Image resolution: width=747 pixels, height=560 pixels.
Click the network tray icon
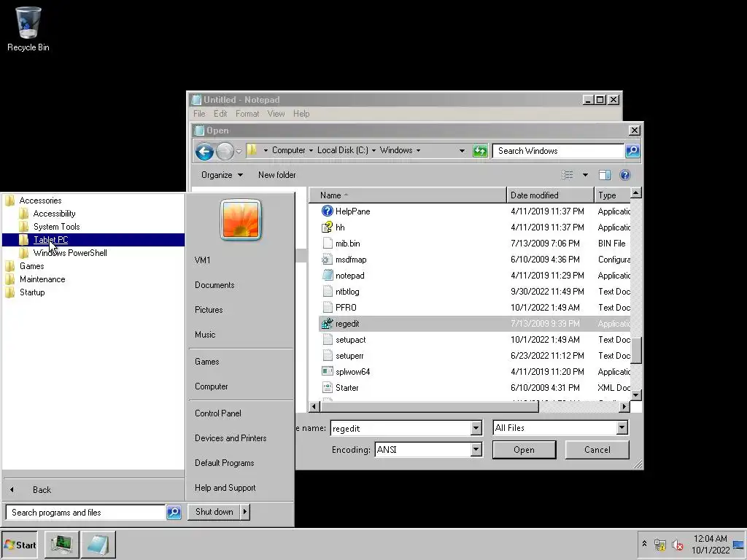[x=659, y=544]
